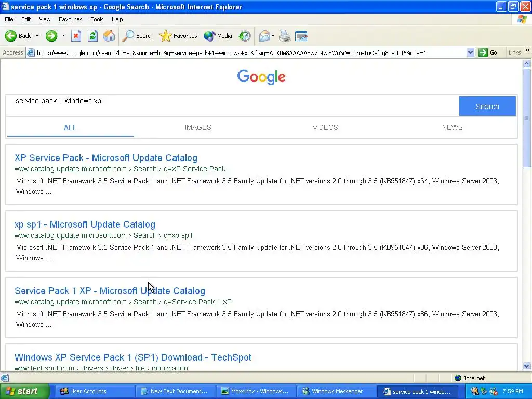Click URL text ending q=xp sp1
This screenshot has width=532, height=399.
(103, 235)
